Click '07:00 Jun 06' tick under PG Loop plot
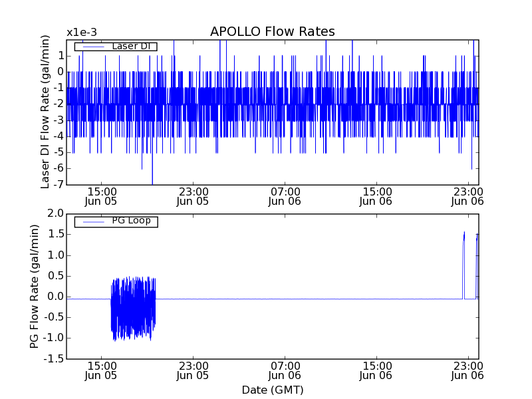Viewport: 532px width, 399px height. pyautogui.click(x=285, y=371)
